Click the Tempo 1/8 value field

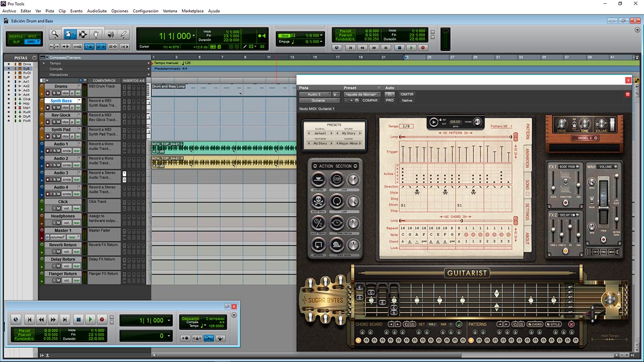point(407,126)
